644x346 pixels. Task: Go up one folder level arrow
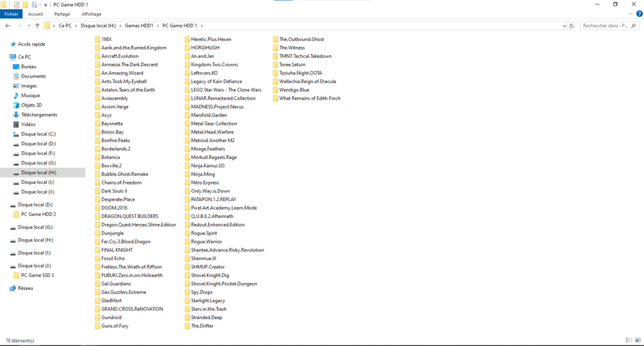(x=37, y=26)
